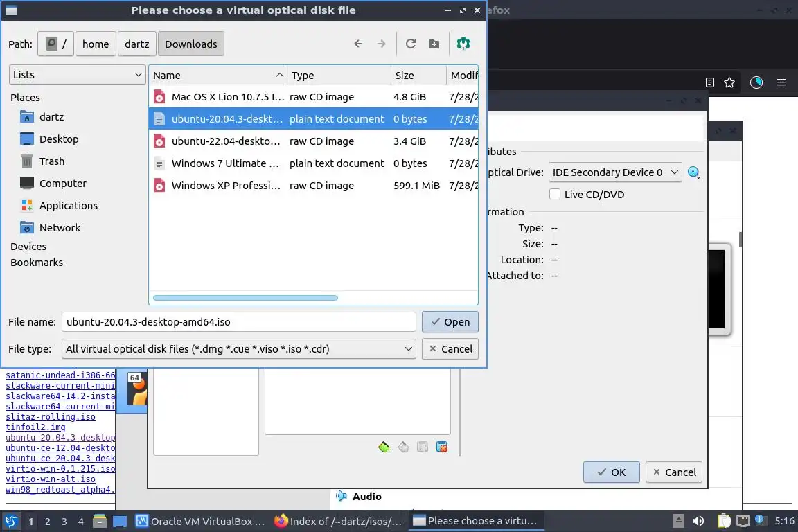Open the volume control in system tray
Screen dimensions: 798x532
tap(698, 521)
